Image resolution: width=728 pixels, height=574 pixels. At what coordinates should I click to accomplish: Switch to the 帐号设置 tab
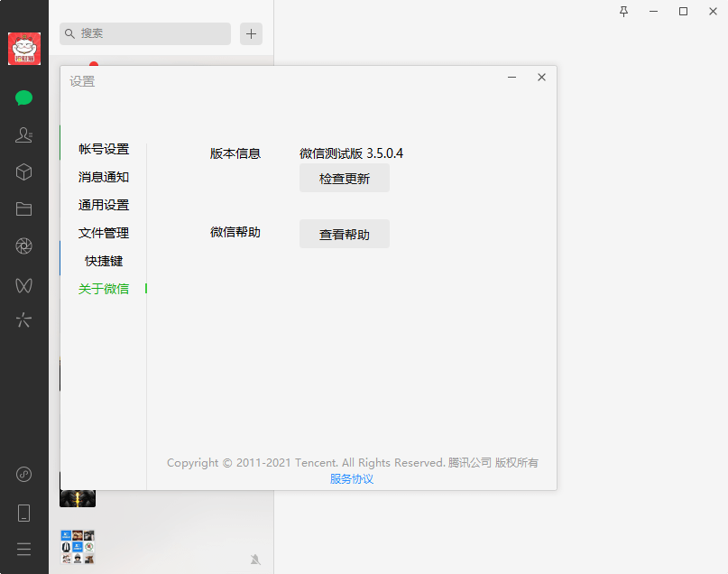pos(104,149)
